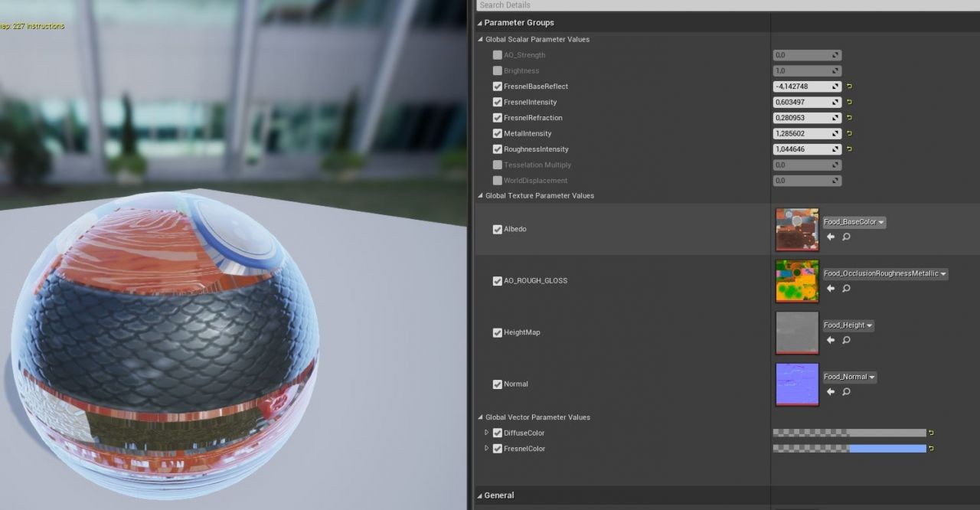Collapse the Parameter Groups header
The width and height of the screenshot is (980, 510).
click(480, 23)
